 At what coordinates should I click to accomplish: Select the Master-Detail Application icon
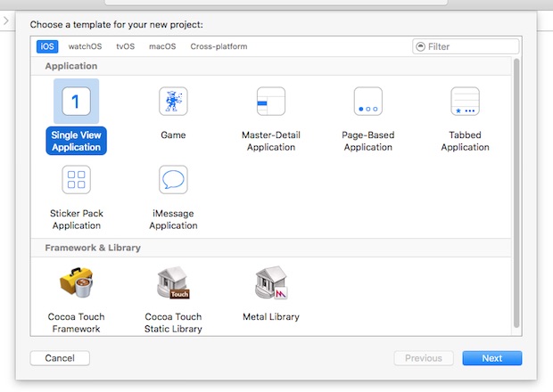coord(271,102)
